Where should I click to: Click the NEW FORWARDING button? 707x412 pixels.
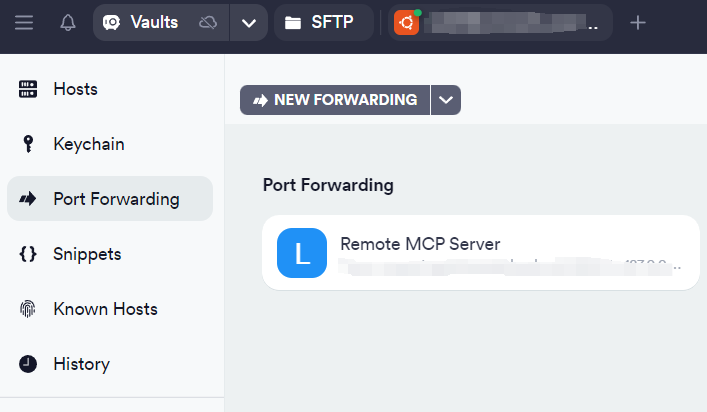click(335, 100)
